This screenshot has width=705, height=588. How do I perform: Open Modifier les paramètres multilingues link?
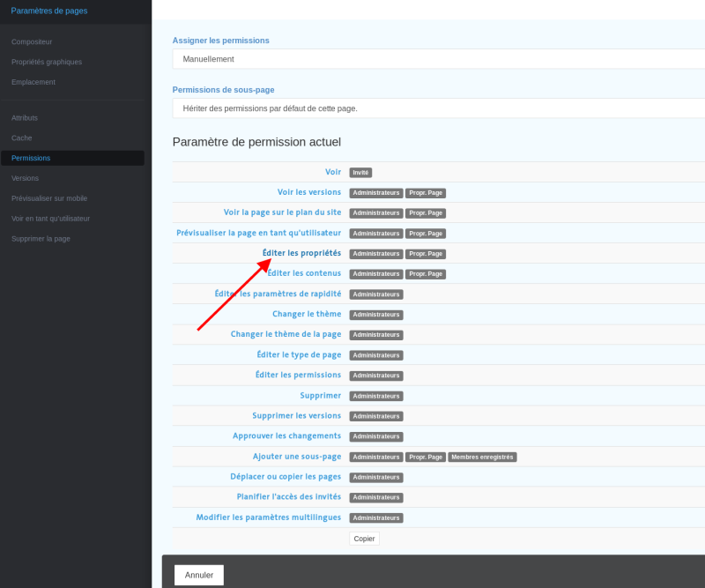[269, 517]
